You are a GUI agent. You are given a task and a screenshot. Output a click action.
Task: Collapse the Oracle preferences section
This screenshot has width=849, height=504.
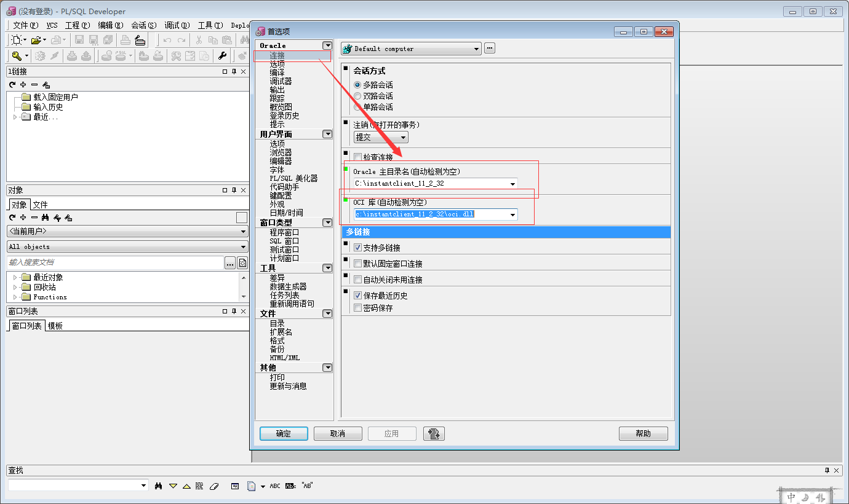tap(327, 45)
